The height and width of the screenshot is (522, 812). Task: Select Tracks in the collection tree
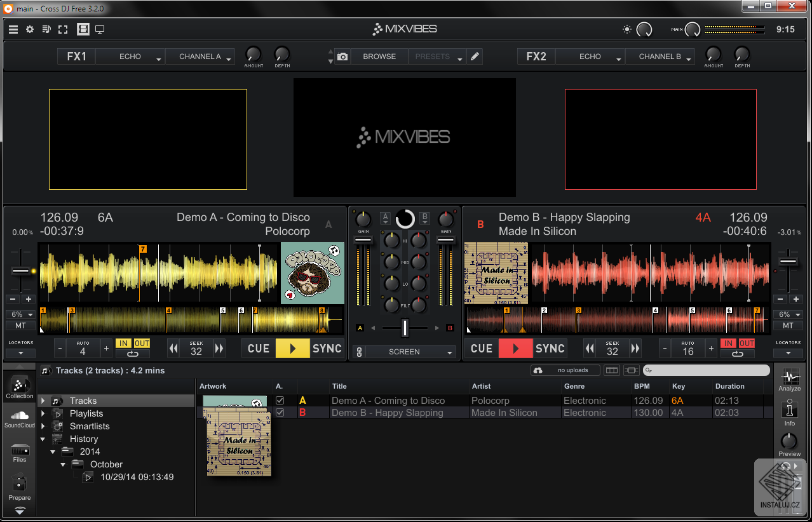click(x=83, y=401)
